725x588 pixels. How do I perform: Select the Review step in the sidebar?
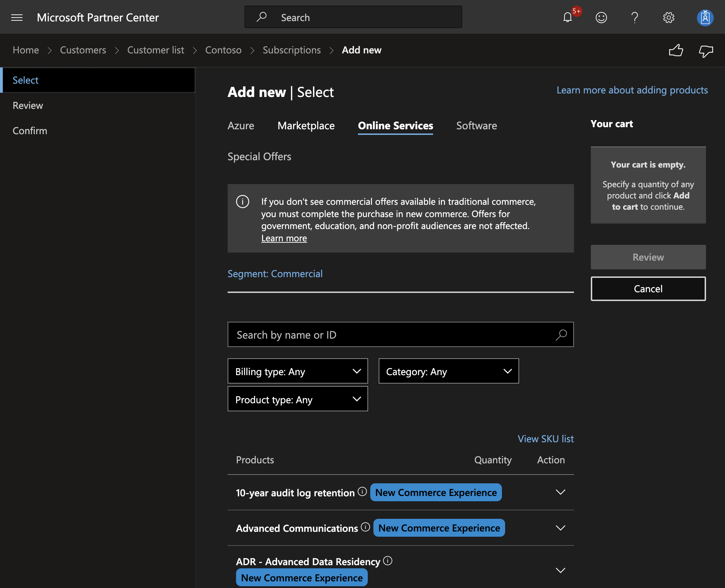coord(28,105)
